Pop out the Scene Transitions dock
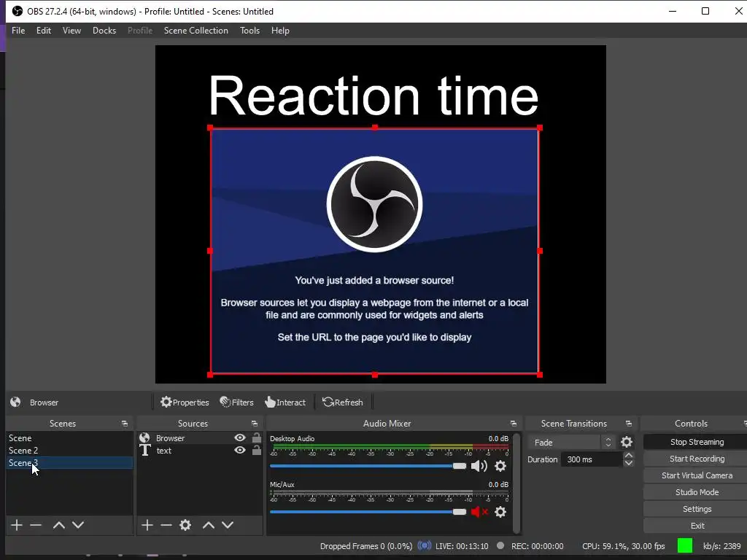The height and width of the screenshot is (560, 747). coord(628,424)
